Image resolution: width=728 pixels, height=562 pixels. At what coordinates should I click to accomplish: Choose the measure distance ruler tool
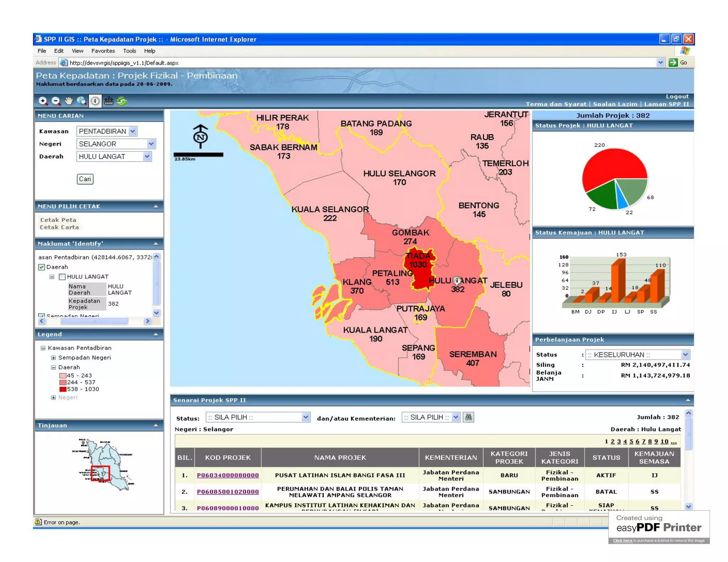point(108,101)
